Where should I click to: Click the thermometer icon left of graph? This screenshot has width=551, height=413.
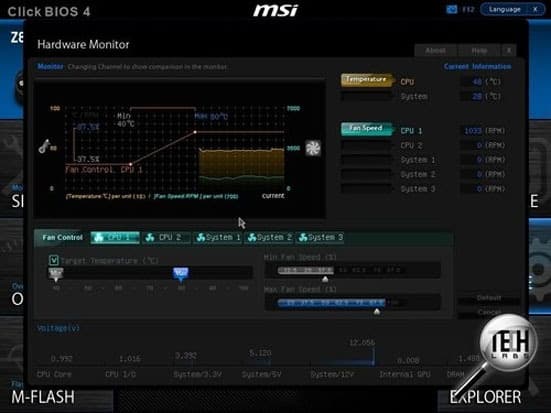click(x=44, y=146)
